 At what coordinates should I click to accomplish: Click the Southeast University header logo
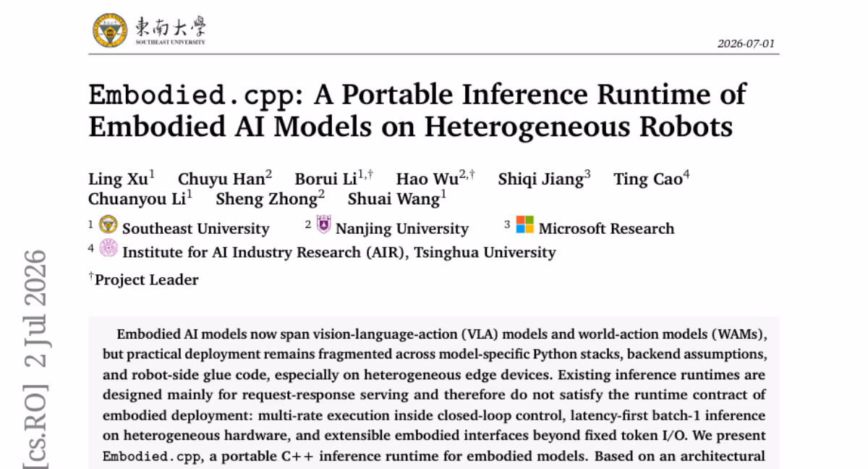[x=149, y=30]
